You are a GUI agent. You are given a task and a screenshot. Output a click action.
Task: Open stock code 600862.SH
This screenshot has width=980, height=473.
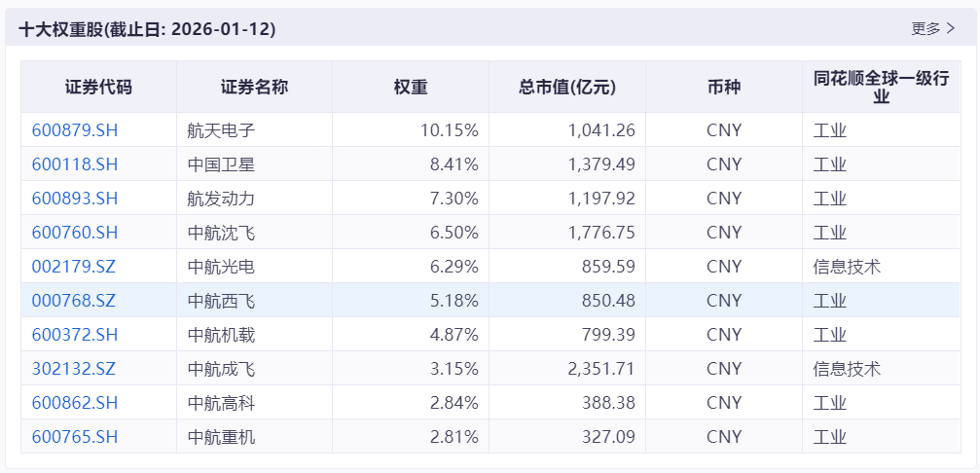pyautogui.click(x=75, y=403)
